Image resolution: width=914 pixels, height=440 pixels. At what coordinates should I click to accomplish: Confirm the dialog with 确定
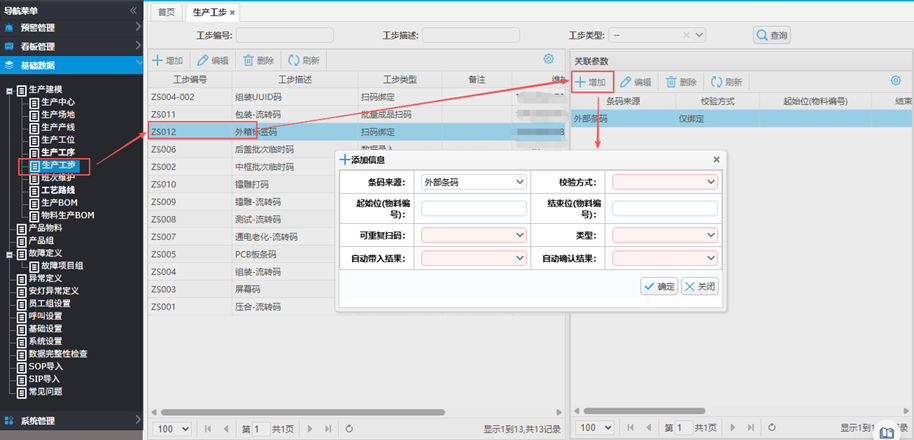coord(659,286)
